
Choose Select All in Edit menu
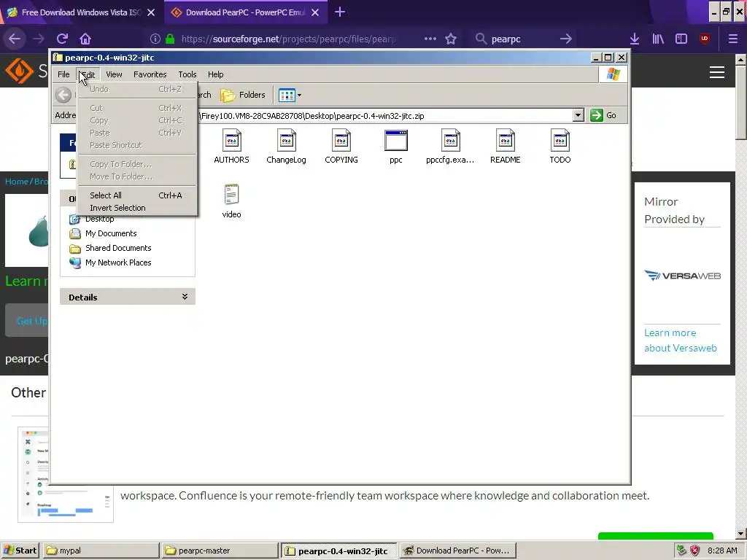tap(136, 195)
